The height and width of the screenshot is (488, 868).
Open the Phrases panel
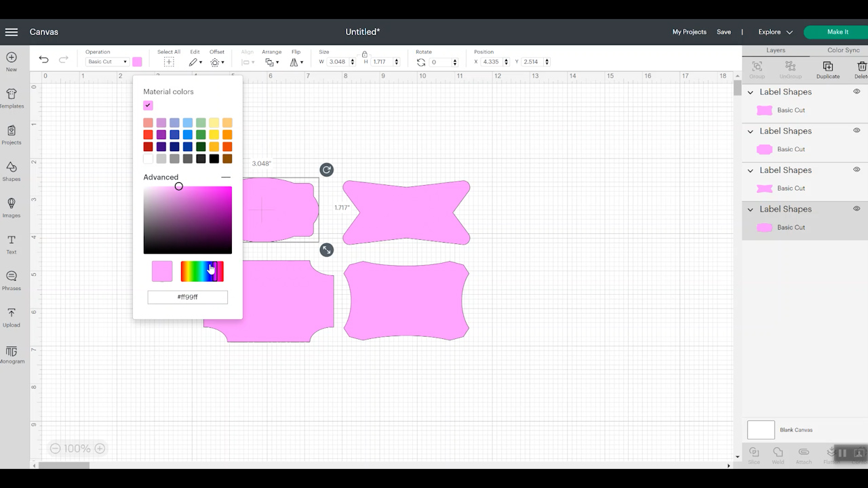tap(12, 277)
